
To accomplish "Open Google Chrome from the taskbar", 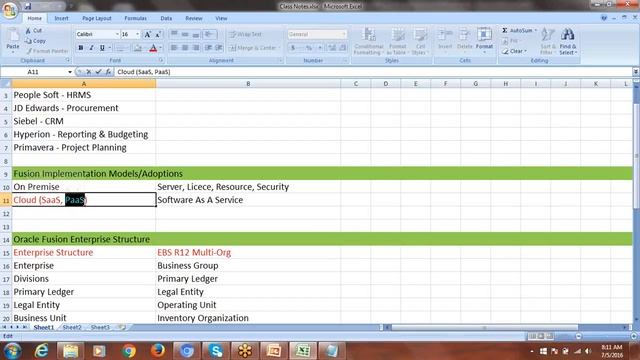I will tap(129, 351).
